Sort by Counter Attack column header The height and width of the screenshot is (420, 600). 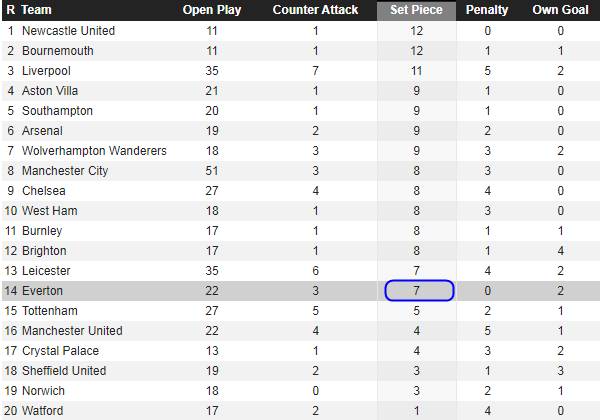pos(315,10)
